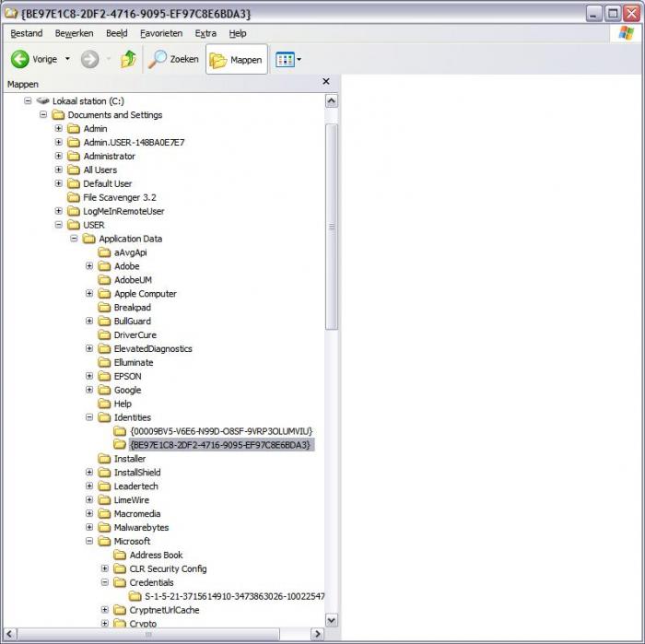Select the Apple Computer folder icon
The width and height of the screenshot is (645, 644).
point(104,294)
